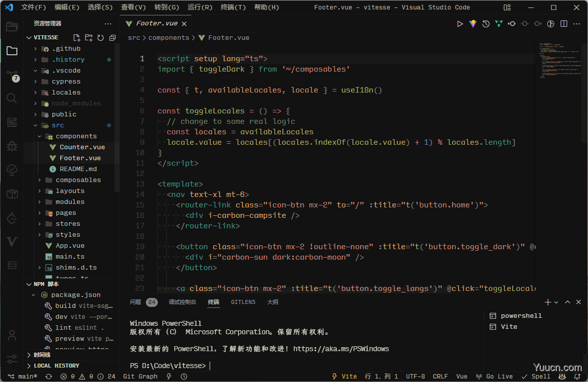Switch to the 调试控制台 panel tab
This screenshot has height=382, width=588.
pyautogui.click(x=182, y=302)
